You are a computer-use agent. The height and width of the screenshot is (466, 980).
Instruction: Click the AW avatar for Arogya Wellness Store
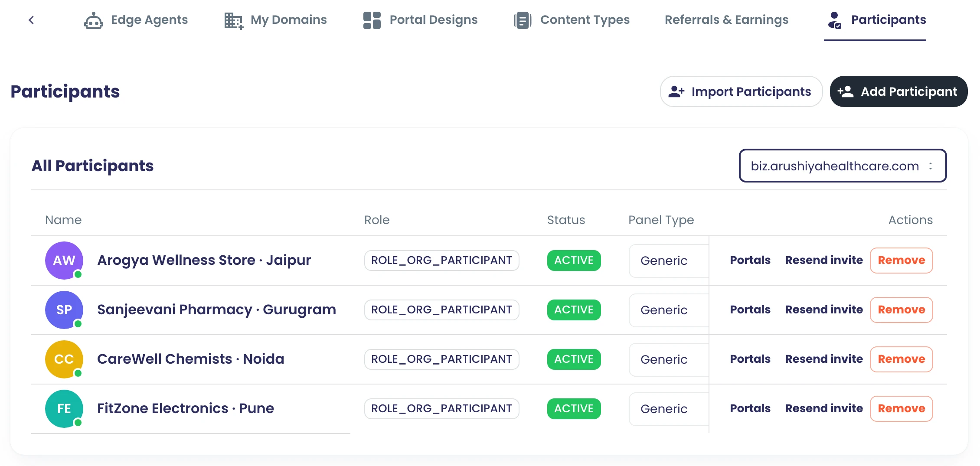click(x=64, y=260)
